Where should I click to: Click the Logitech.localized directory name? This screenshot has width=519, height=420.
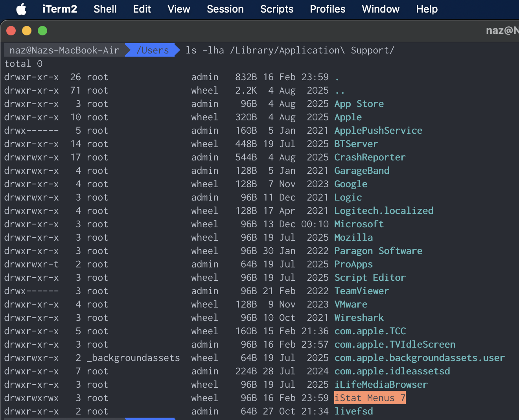coord(384,211)
